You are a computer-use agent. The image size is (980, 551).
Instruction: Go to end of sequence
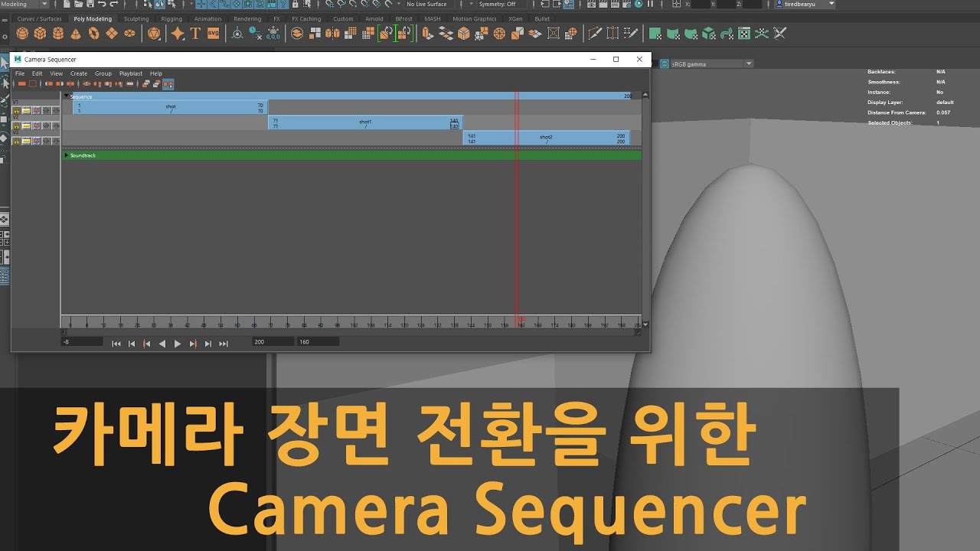point(224,344)
